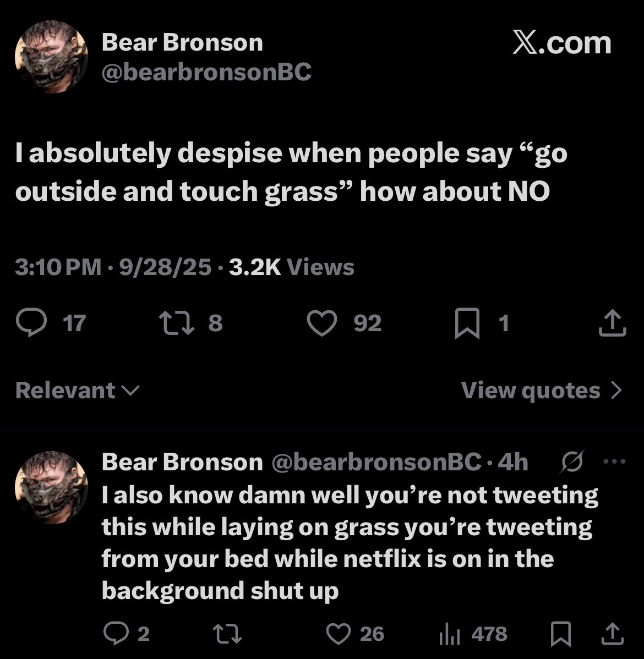Viewport: 644px width, 659px height.
Task: Open the 3.2K Views count
Action: click(291, 267)
